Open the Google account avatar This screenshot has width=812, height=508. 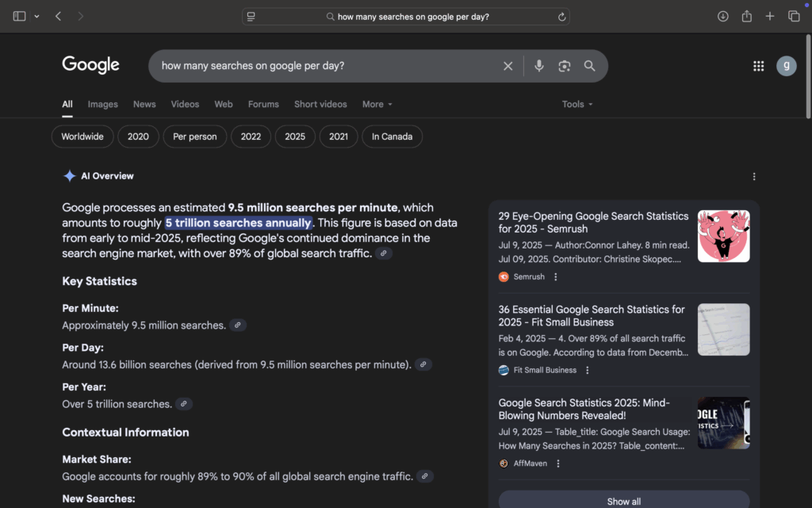coord(786,66)
